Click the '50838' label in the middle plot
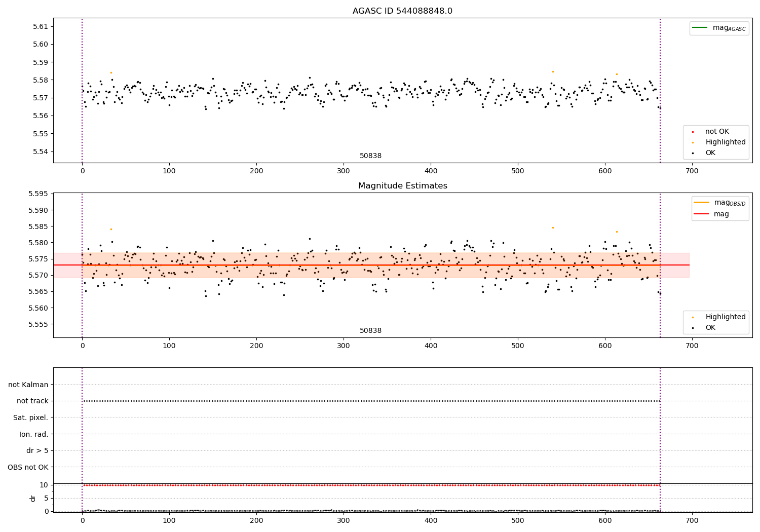This screenshot has height=532, width=760. click(x=371, y=331)
